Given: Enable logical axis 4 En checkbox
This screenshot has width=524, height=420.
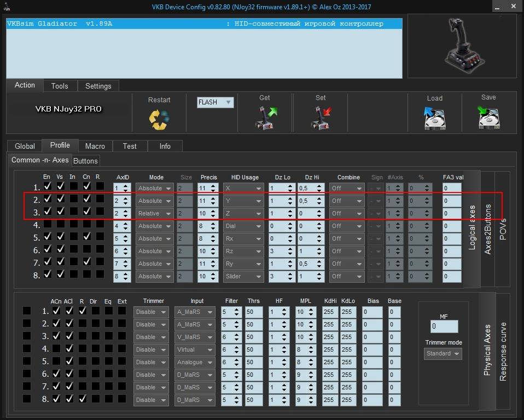Looking at the screenshot, I should coord(48,225).
